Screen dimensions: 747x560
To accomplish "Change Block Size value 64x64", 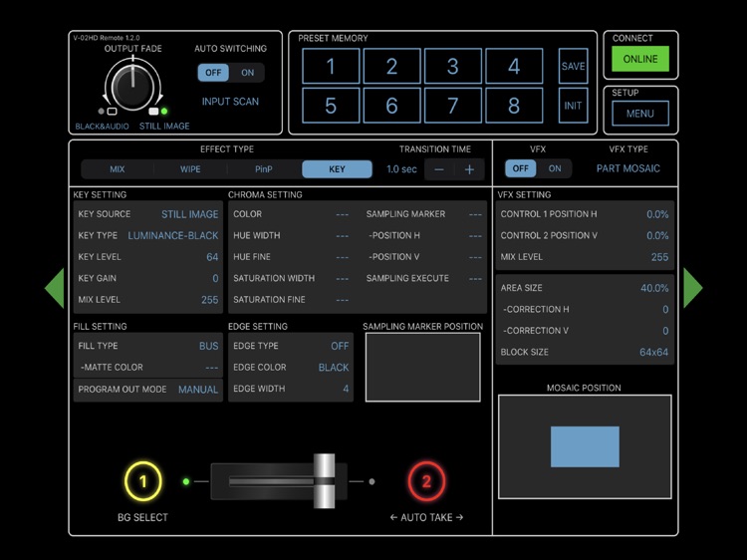I will click(653, 352).
